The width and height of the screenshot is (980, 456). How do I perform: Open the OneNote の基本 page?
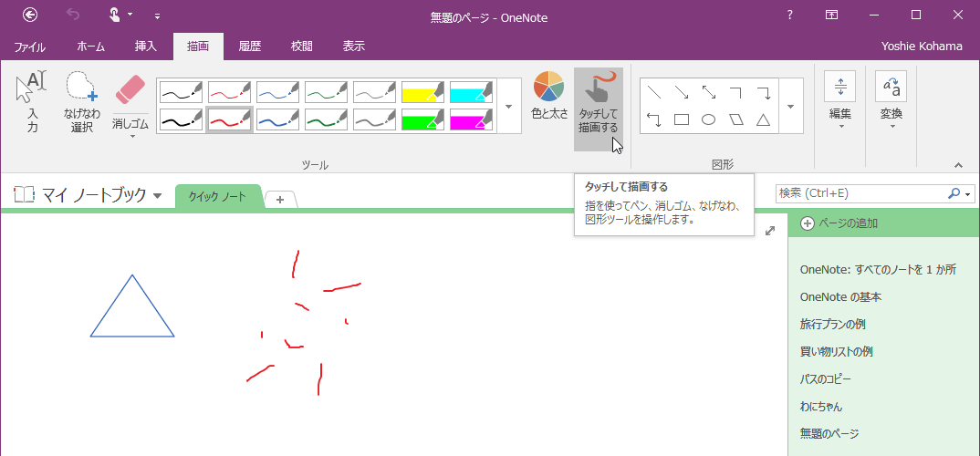point(840,296)
